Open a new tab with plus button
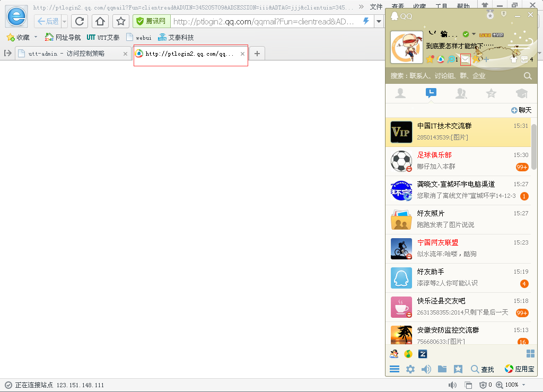 click(x=257, y=54)
